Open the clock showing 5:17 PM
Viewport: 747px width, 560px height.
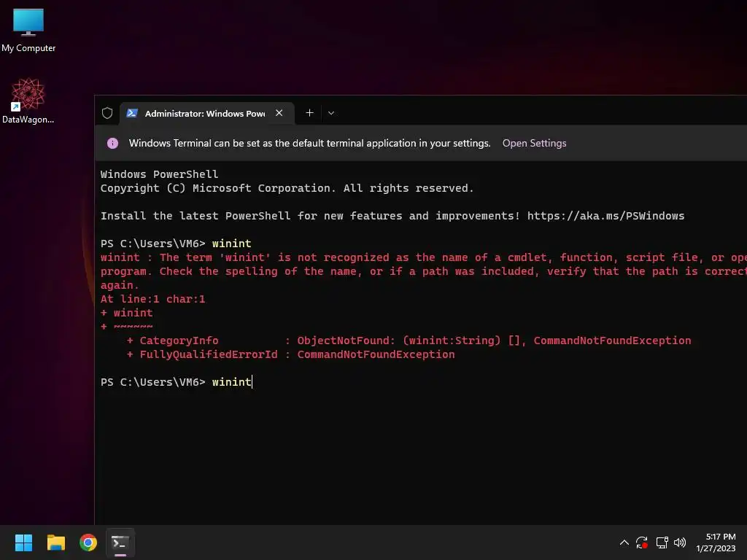(716, 542)
